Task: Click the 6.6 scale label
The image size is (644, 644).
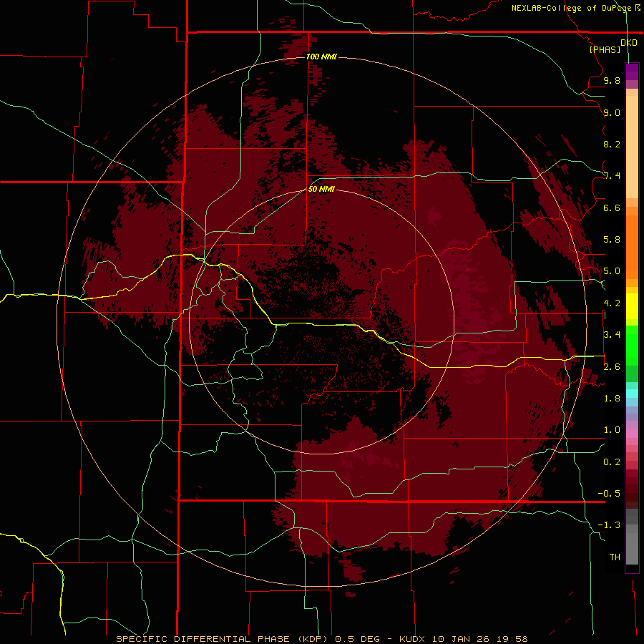Action: click(612, 208)
